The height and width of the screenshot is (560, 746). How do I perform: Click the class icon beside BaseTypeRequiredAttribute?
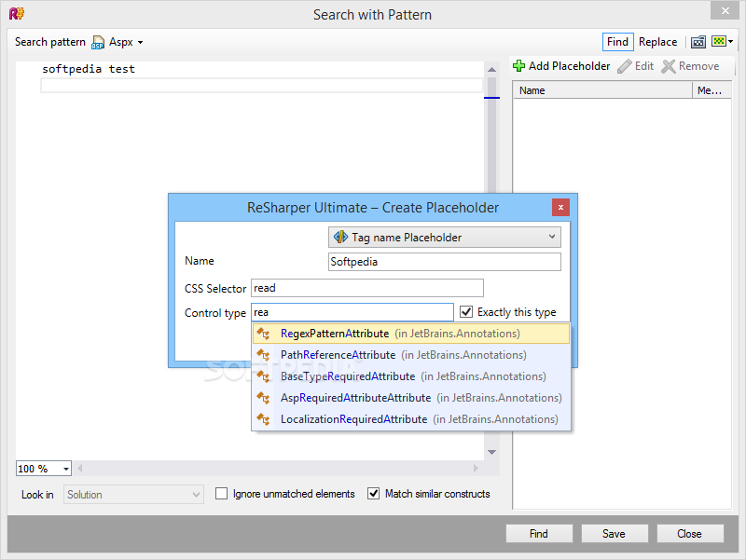pos(264,376)
